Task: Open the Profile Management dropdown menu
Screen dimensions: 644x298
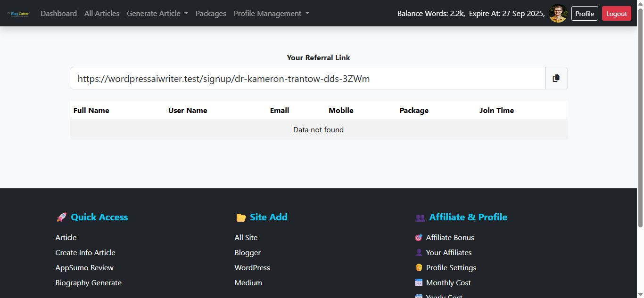Action: pos(271,14)
